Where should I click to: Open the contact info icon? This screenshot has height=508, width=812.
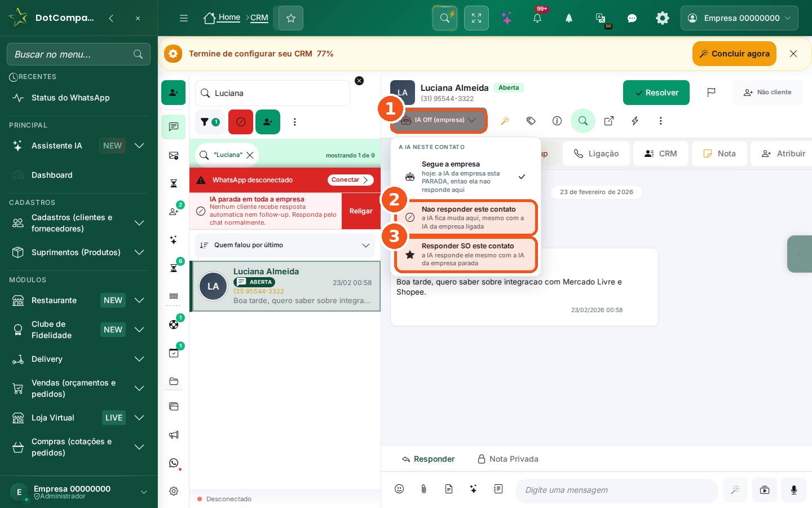[x=557, y=121]
